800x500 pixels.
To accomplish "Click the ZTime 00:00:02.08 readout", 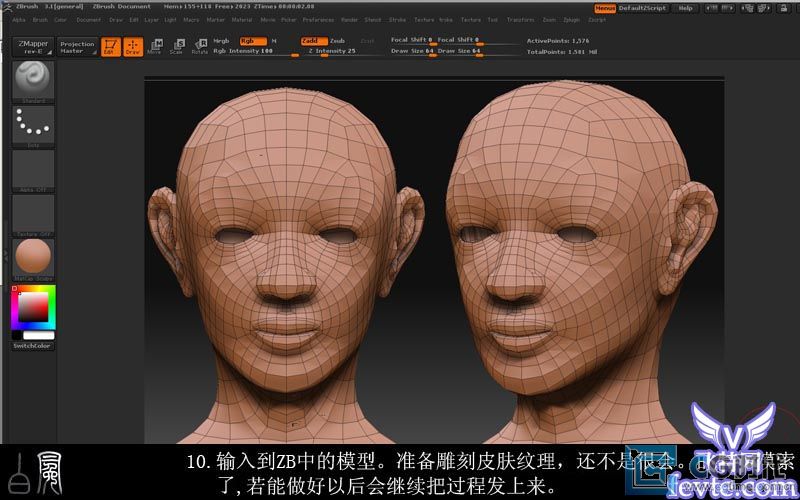I will pos(282,7).
